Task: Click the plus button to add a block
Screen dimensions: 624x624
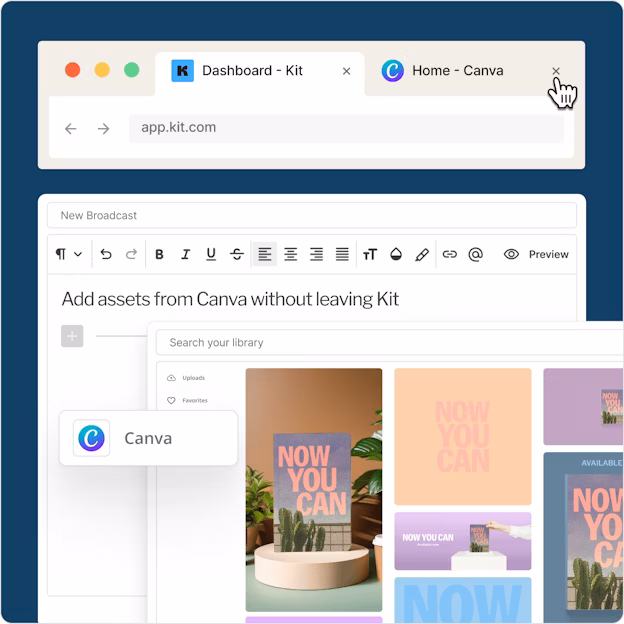Action: pyautogui.click(x=72, y=336)
